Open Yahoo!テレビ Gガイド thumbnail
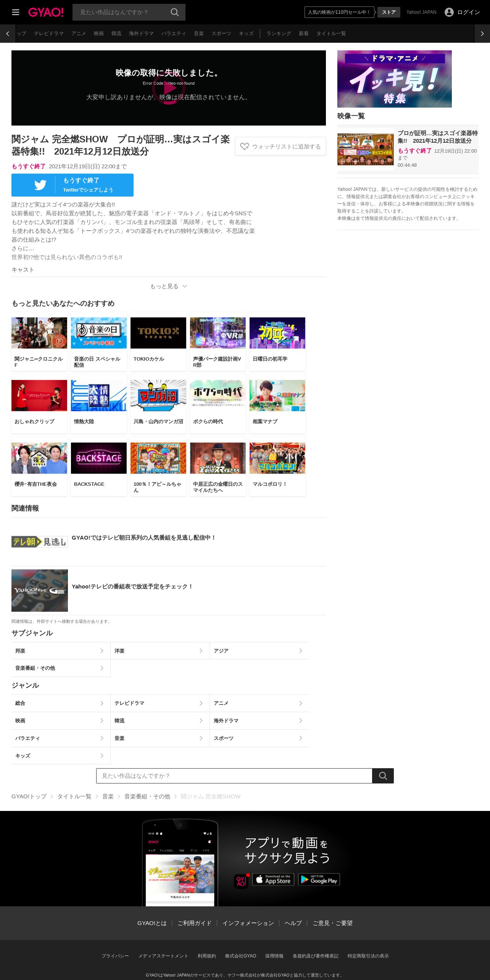Viewport: 490px width, 980px height. (x=40, y=590)
